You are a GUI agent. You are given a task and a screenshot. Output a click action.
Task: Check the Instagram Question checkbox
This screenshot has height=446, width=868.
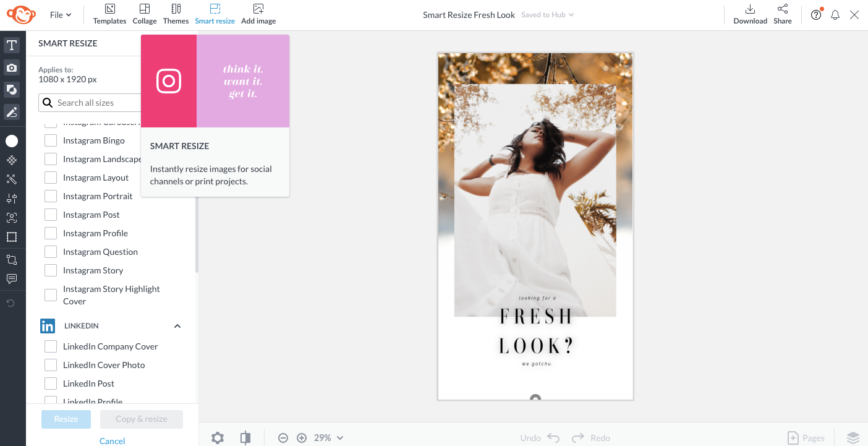[51, 252]
